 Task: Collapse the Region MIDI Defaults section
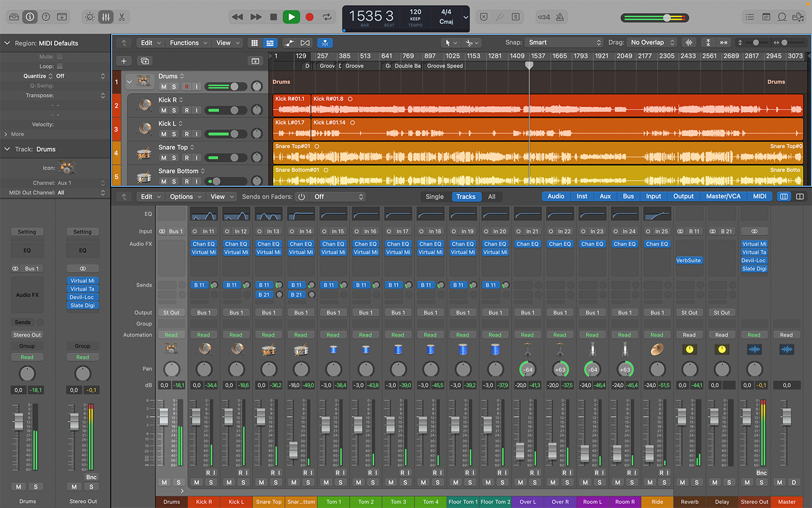(7, 43)
